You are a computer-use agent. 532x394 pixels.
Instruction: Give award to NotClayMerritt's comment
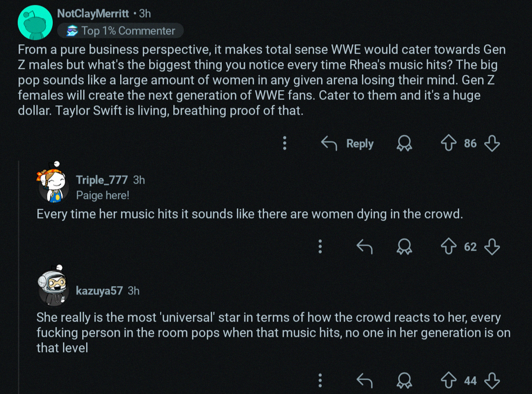point(405,143)
